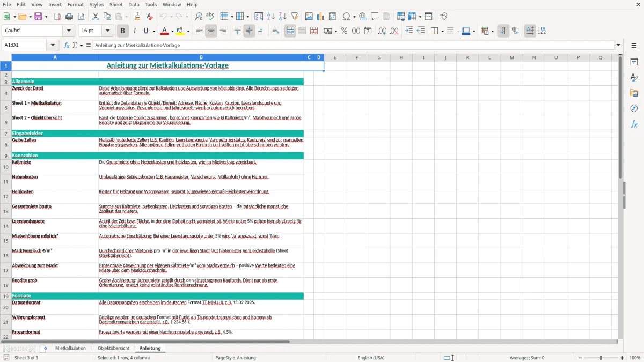The image size is (644, 362).
Task: Insert a hyperlink
Action: (x=363, y=17)
